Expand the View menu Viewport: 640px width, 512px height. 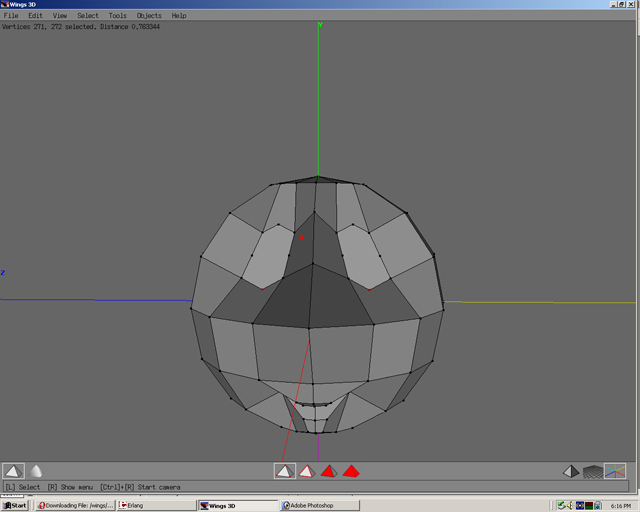click(x=60, y=16)
